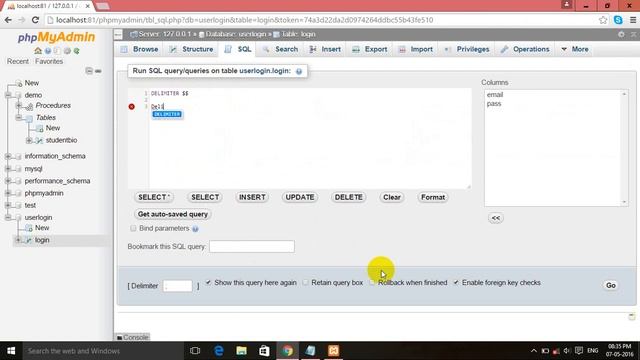The height and width of the screenshot is (360, 640).
Task: Click the INSERT query button
Action: (x=252, y=197)
